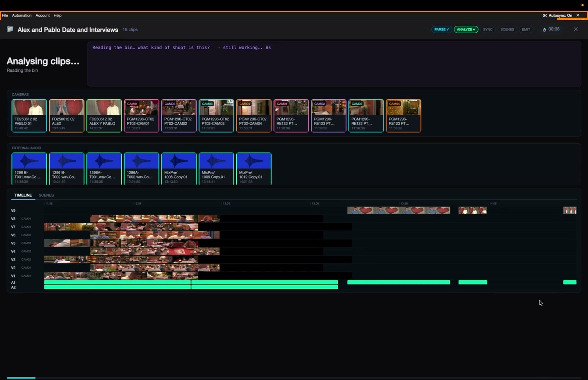Click the 13:08 marker on timeline ruler
Viewport: 588px width, 380px height.
[315, 203]
